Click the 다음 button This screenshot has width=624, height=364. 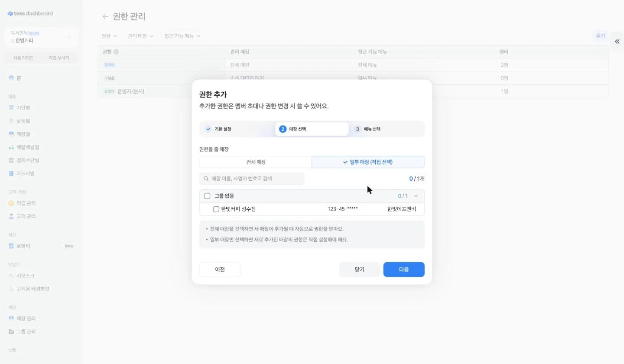[404, 270]
